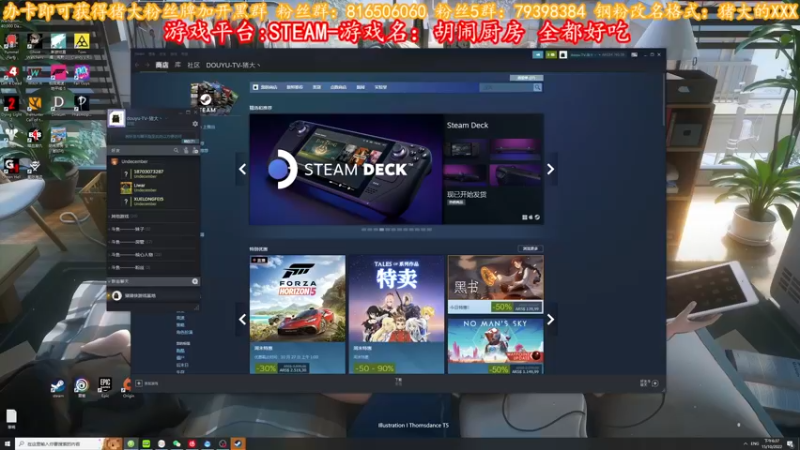Open the Steam Deck featured banner
This screenshot has height=450, width=800.
[346, 169]
